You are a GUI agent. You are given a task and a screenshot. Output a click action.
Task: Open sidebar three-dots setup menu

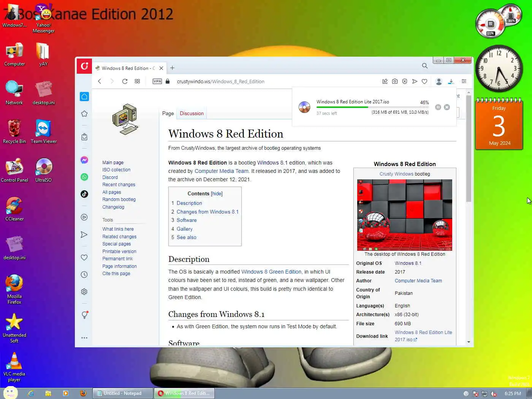(x=84, y=338)
